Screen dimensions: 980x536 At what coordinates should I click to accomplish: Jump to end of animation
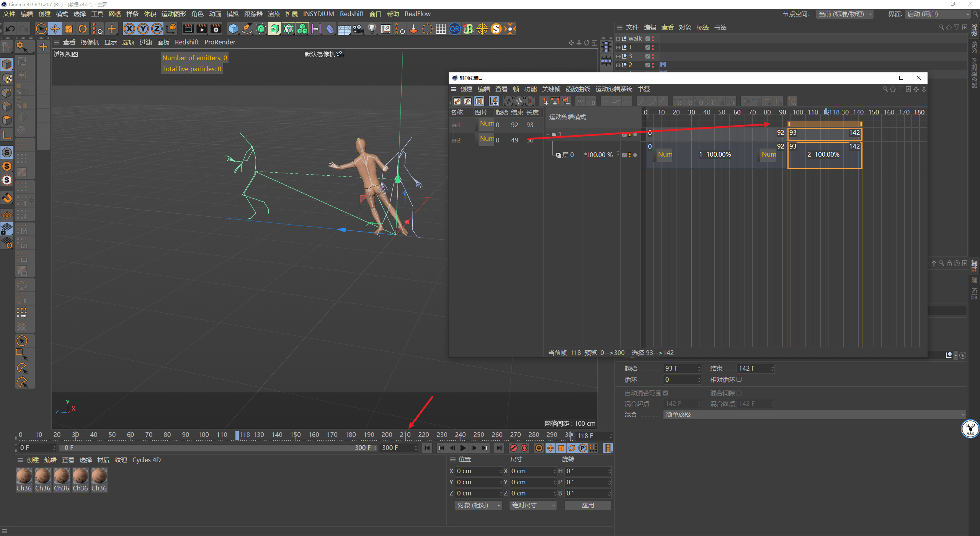click(x=499, y=448)
